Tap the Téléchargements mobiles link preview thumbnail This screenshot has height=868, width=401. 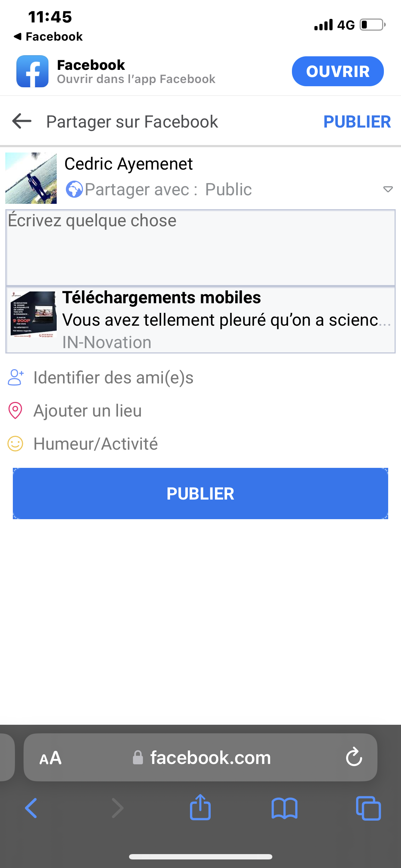click(x=34, y=315)
